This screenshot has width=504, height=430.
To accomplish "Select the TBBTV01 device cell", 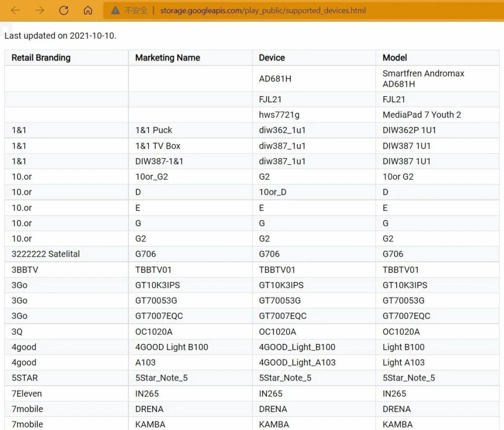I will pyautogui.click(x=314, y=270).
